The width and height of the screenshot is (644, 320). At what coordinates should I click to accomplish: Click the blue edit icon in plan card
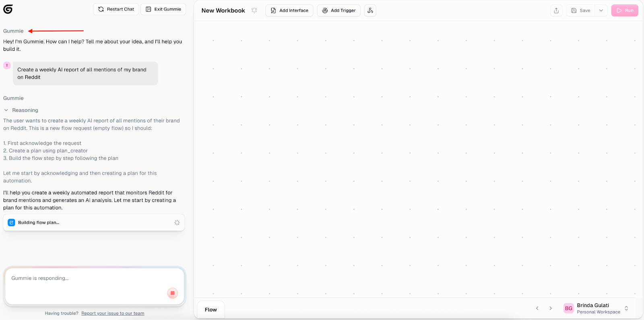(12, 223)
